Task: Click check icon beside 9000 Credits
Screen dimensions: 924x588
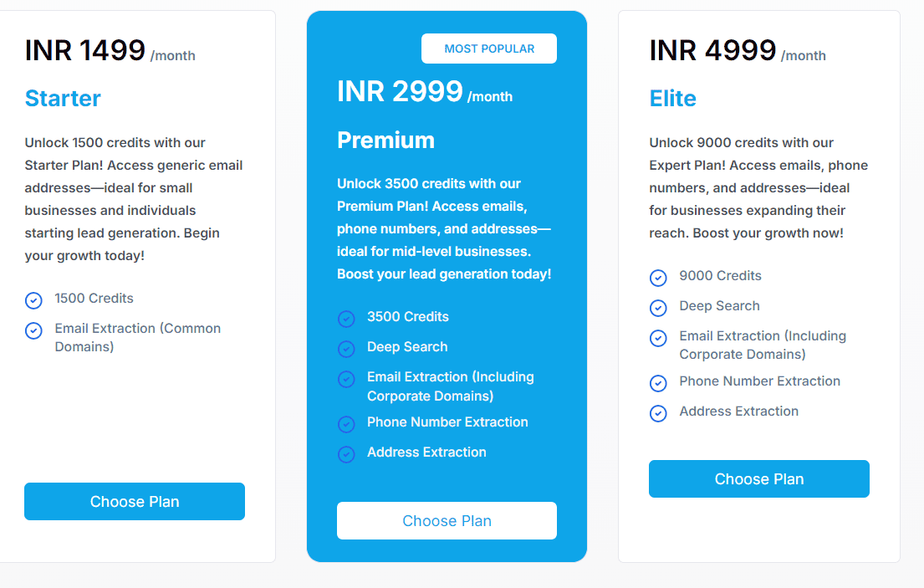Action: tap(658, 278)
